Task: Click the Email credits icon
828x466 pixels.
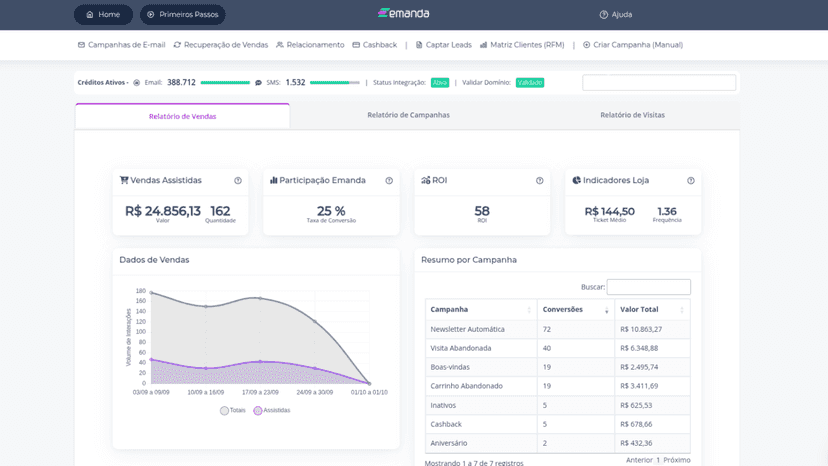Action: (x=137, y=82)
